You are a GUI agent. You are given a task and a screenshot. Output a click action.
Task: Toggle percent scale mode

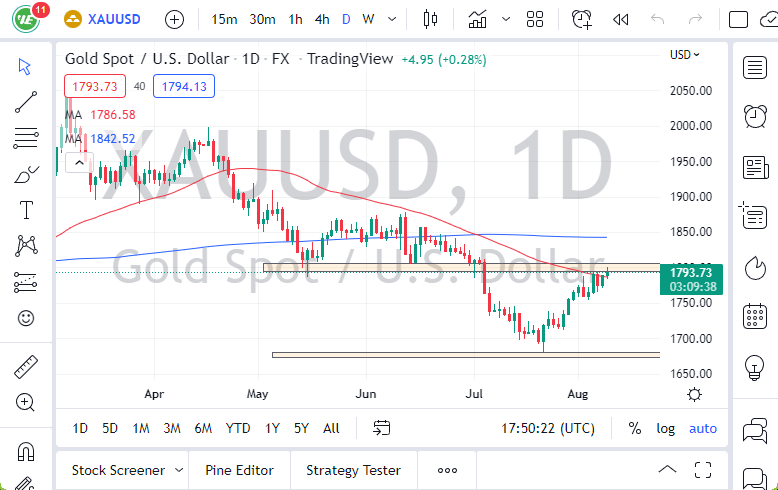(634, 428)
